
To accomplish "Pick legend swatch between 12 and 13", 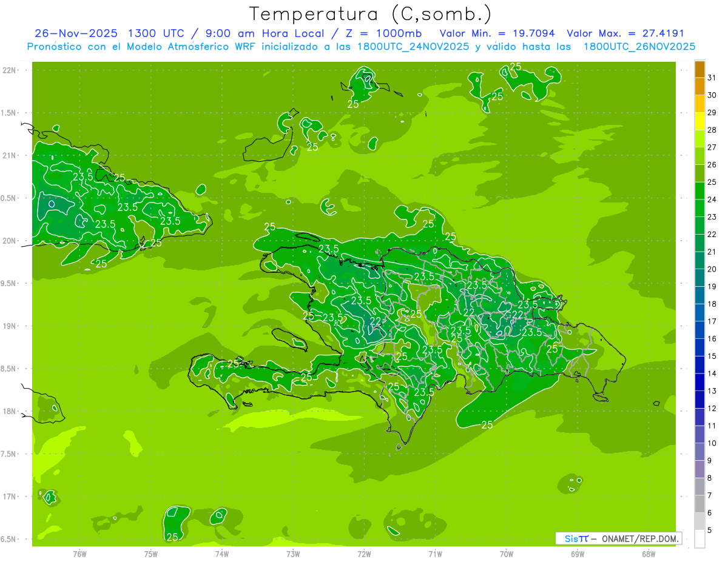I will coord(699,399).
